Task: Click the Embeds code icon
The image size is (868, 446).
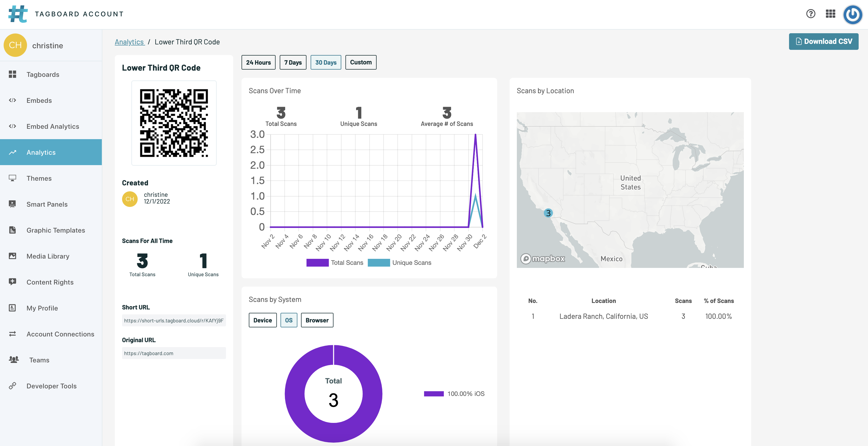Action: tap(12, 100)
